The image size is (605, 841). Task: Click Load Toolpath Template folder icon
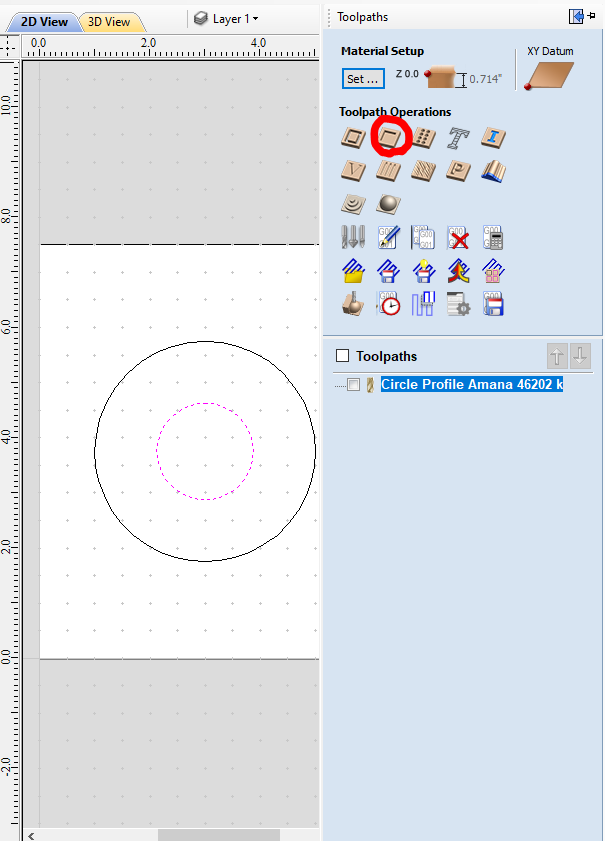point(353,271)
